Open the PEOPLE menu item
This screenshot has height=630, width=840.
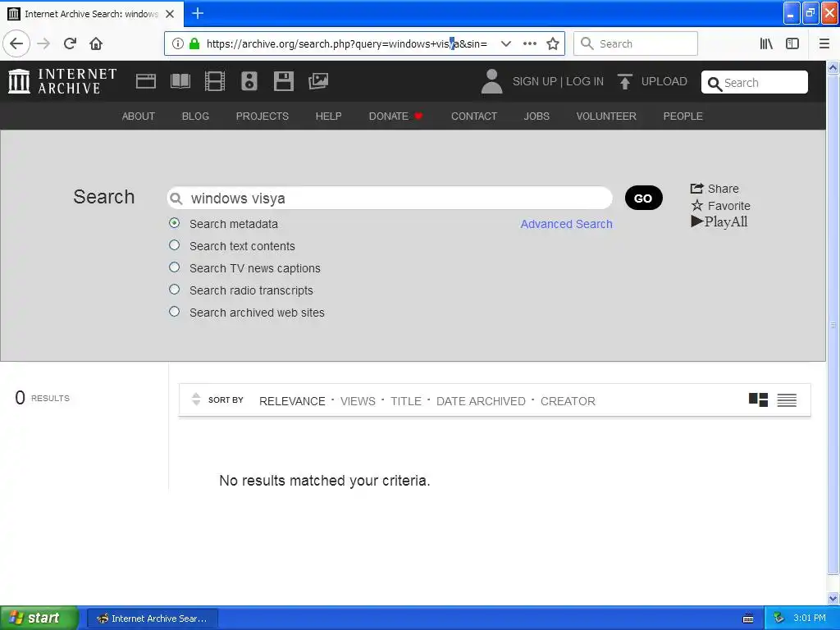point(682,116)
